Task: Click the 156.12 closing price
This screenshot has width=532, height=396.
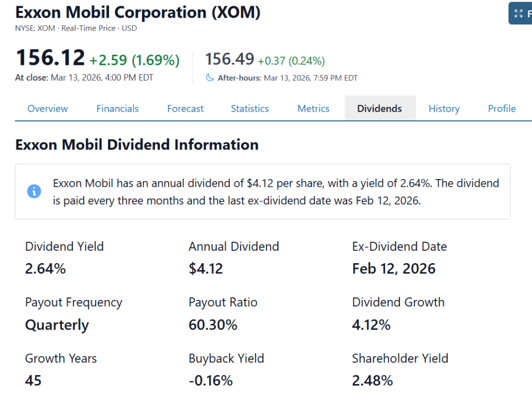Action: (x=50, y=58)
